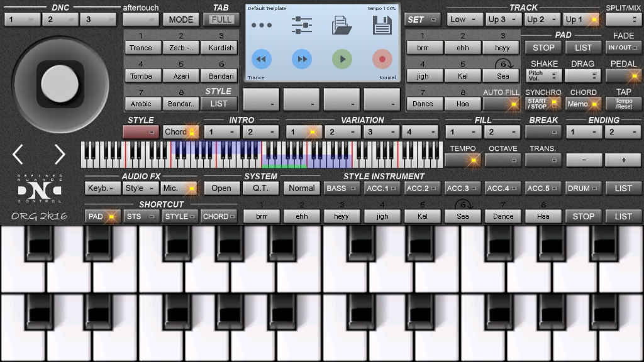Select the TEMPO button
The height and width of the screenshot is (362, 644).
(x=462, y=160)
